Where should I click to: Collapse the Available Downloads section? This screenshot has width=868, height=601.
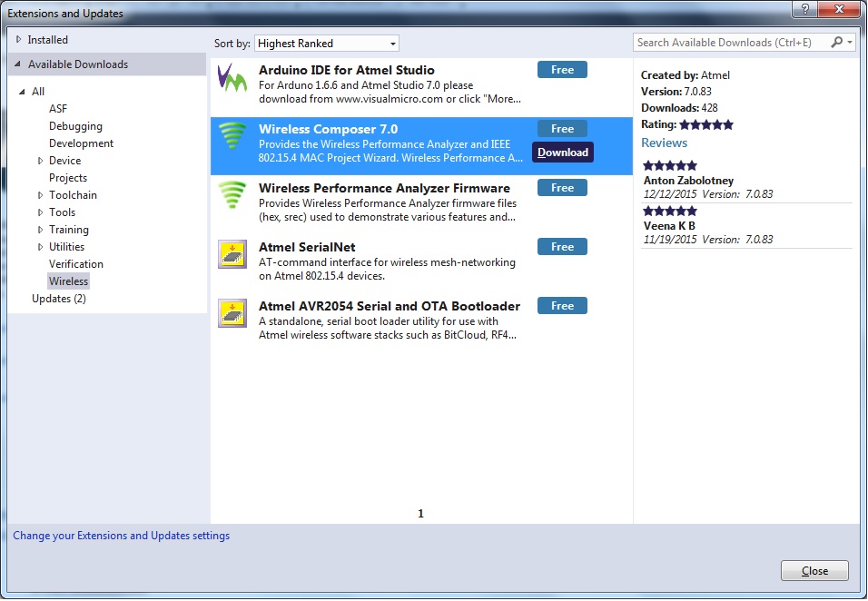pos(18,64)
